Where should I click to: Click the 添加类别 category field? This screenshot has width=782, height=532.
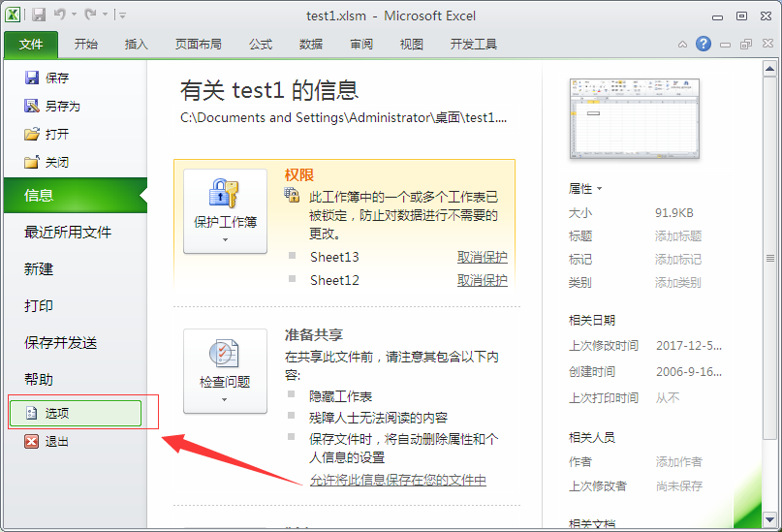(x=678, y=283)
